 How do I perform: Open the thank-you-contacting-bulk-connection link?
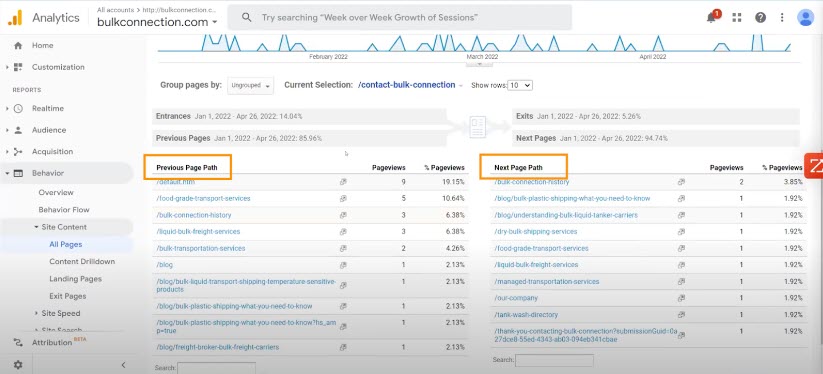[x=586, y=335]
